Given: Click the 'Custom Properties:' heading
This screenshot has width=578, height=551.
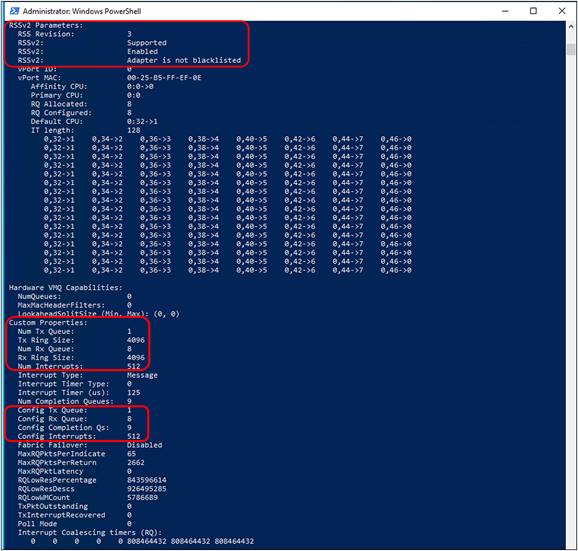Looking at the screenshot, I should click(48, 323).
